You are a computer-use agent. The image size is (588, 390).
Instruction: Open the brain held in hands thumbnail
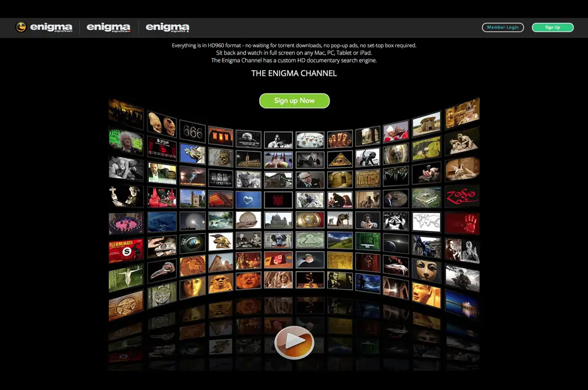pyautogui.click(x=248, y=220)
